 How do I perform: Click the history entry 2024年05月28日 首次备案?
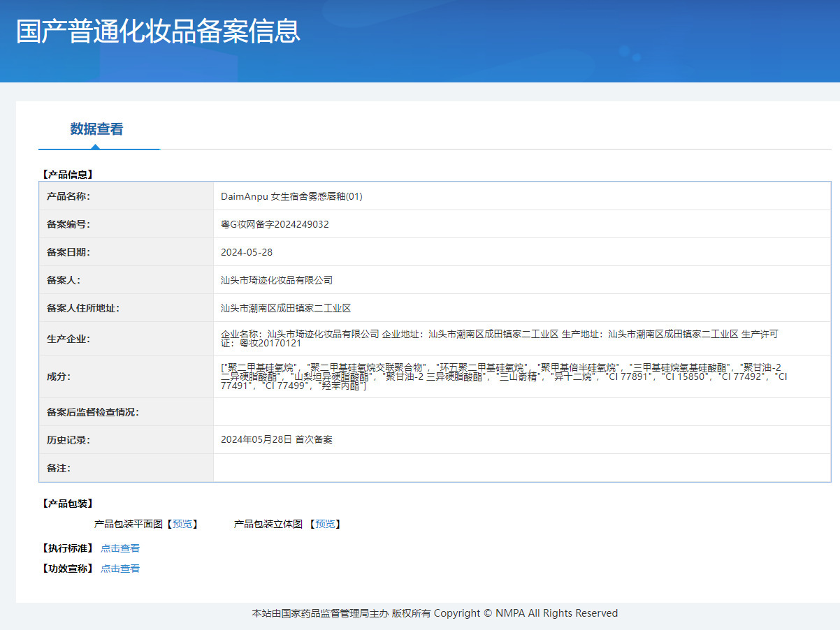point(277,440)
